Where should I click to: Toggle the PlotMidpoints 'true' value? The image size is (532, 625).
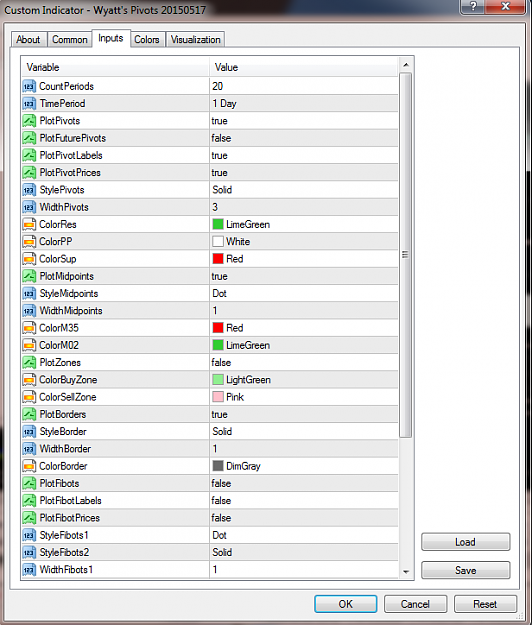(x=220, y=276)
